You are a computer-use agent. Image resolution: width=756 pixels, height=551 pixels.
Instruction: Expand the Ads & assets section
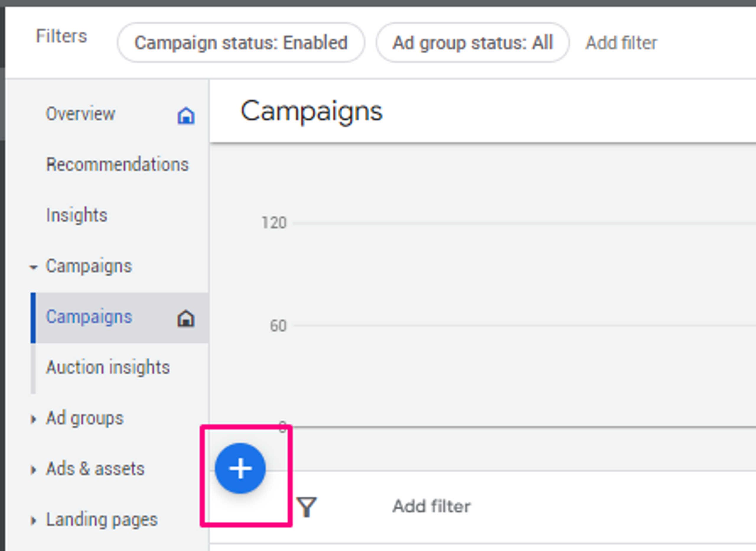click(33, 470)
